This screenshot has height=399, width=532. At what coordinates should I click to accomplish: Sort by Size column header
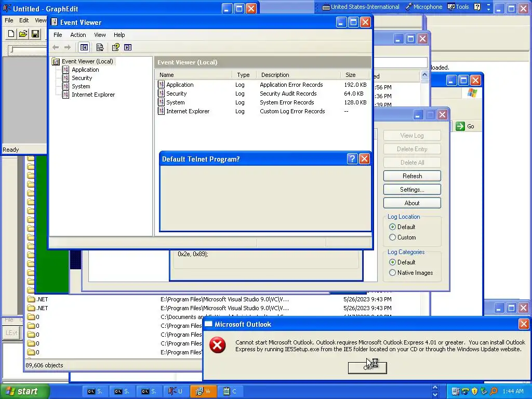pos(355,75)
